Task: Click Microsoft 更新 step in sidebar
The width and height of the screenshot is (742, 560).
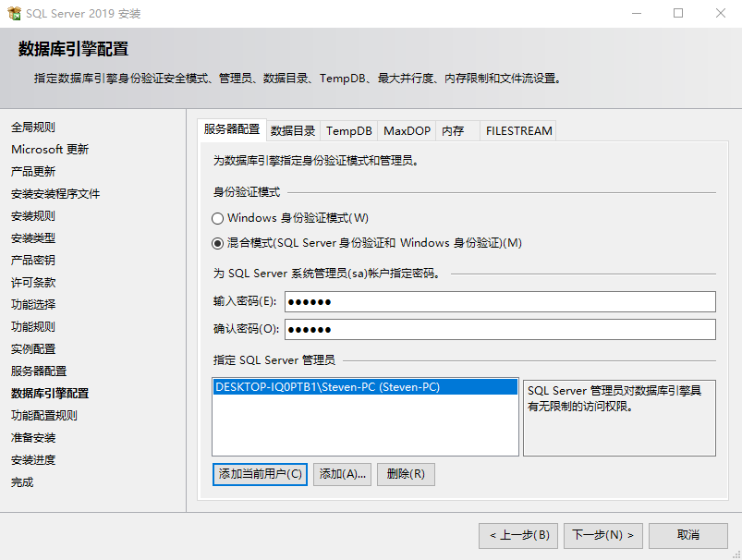Action: click(x=50, y=150)
